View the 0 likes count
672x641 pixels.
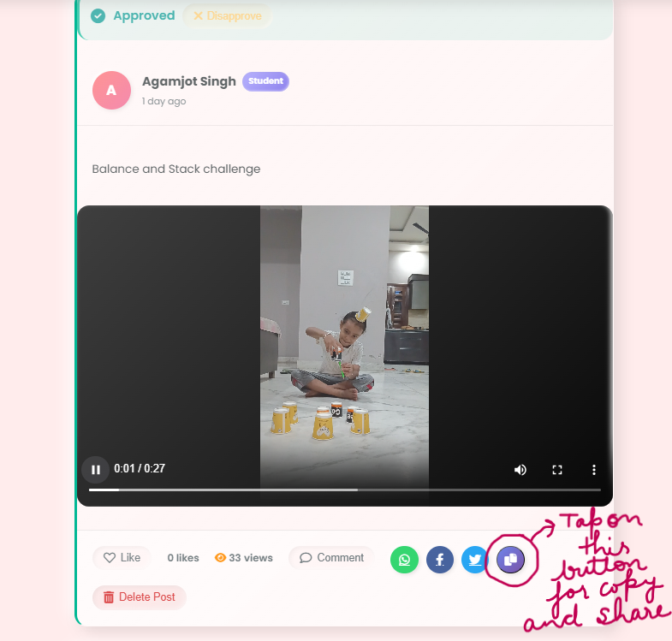tap(183, 558)
